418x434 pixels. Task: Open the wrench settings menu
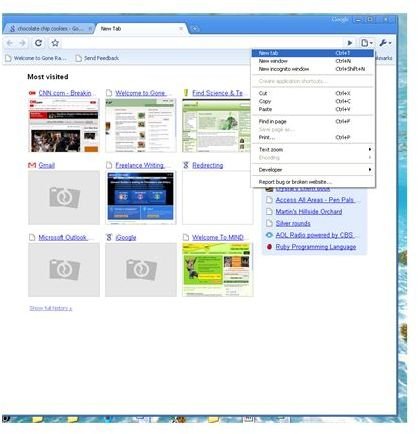point(385,43)
